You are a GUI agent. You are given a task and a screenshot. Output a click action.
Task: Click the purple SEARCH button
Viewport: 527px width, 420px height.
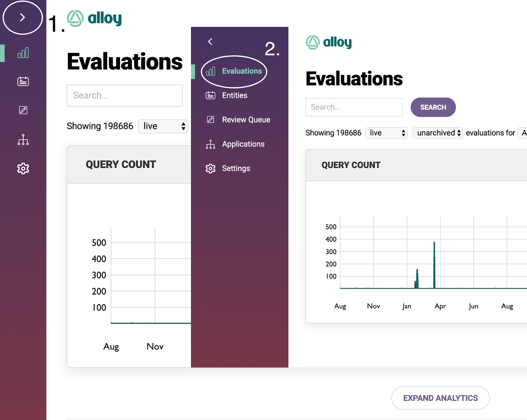click(433, 107)
